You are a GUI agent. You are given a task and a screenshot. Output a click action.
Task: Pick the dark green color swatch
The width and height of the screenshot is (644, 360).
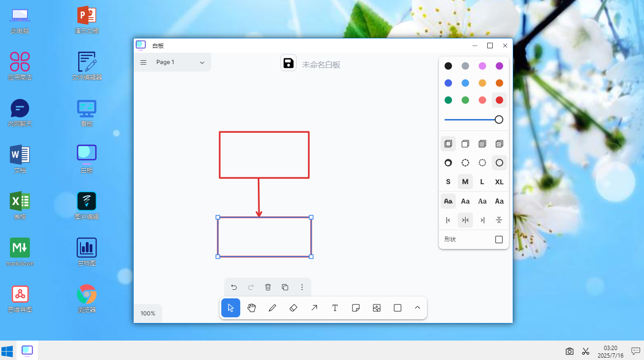(x=448, y=100)
